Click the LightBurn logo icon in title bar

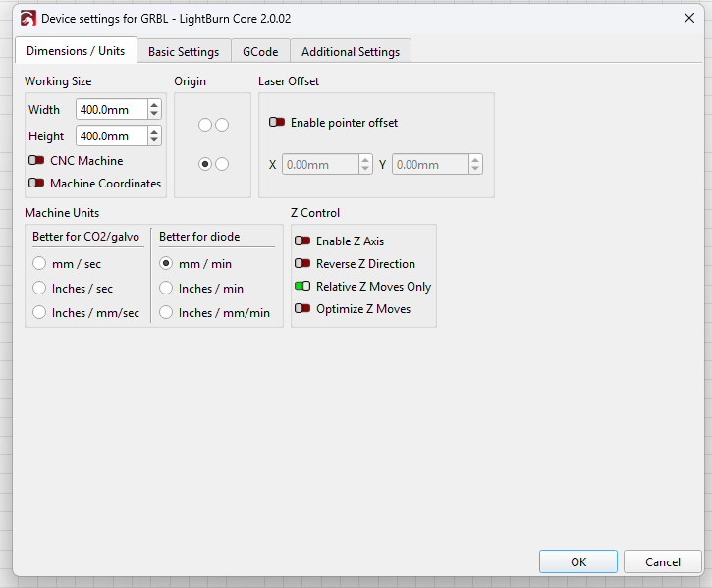point(27,18)
